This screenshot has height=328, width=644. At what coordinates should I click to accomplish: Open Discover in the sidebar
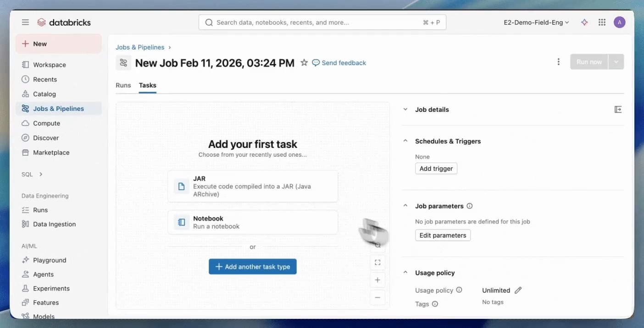[x=59, y=138]
